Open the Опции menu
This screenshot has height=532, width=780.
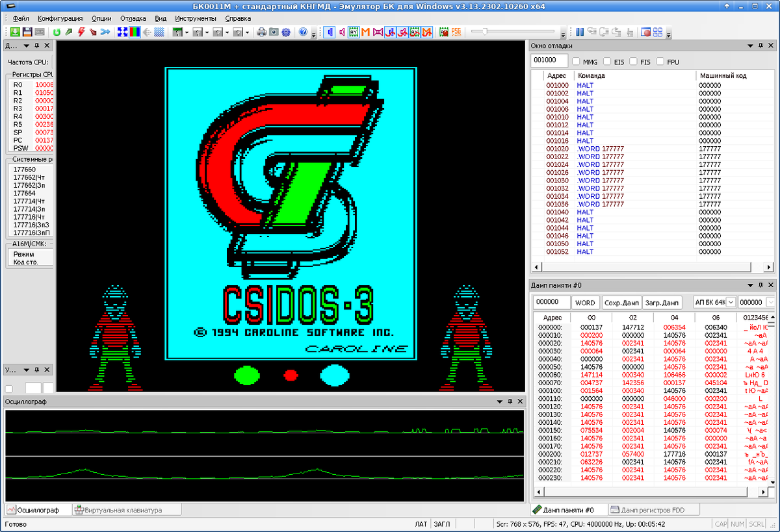[x=101, y=19]
